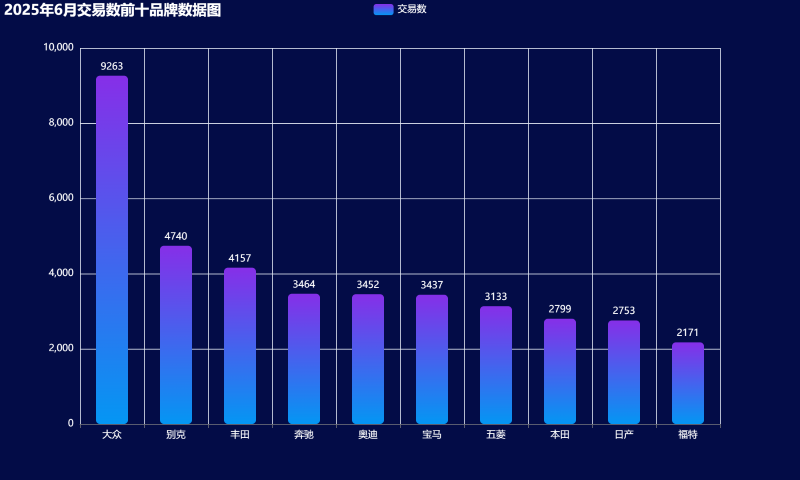Select the 奥迪 bar

pyautogui.click(x=368, y=359)
